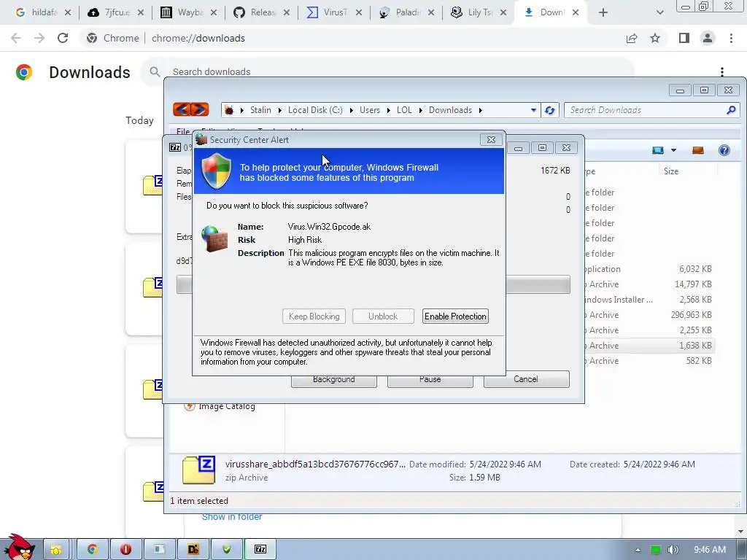
Task: Click the volume speaker icon in system tray
Action: pyautogui.click(x=673, y=550)
